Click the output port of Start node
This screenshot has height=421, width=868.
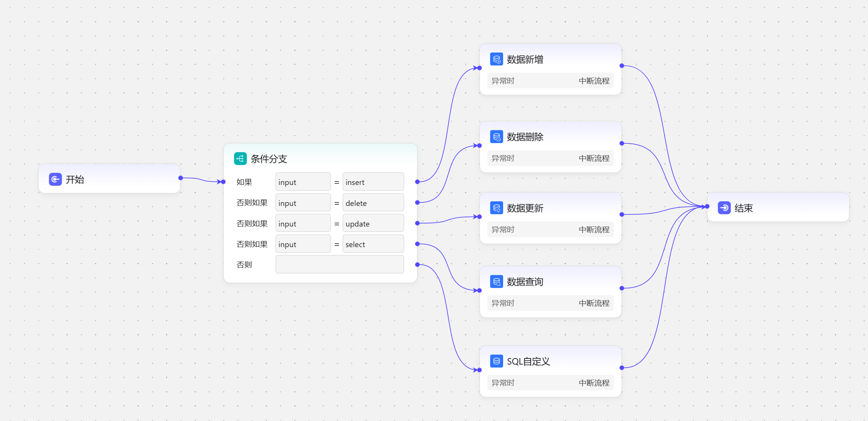click(181, 178)
